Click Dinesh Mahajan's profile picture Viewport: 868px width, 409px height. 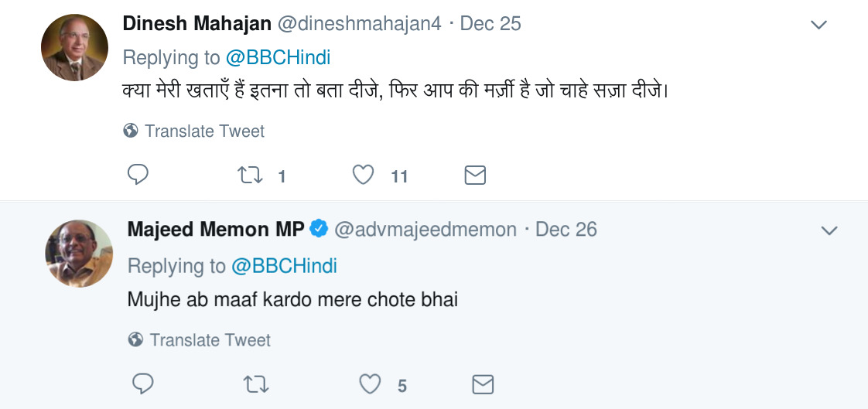(x=74, y=48)
